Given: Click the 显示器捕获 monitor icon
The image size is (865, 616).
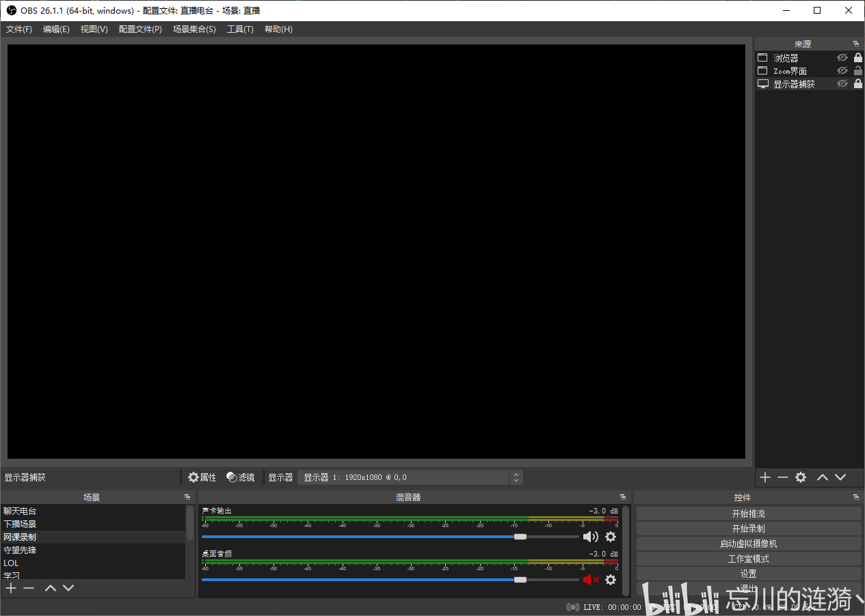Looking at the screenshot, I should tap(763, 84).
